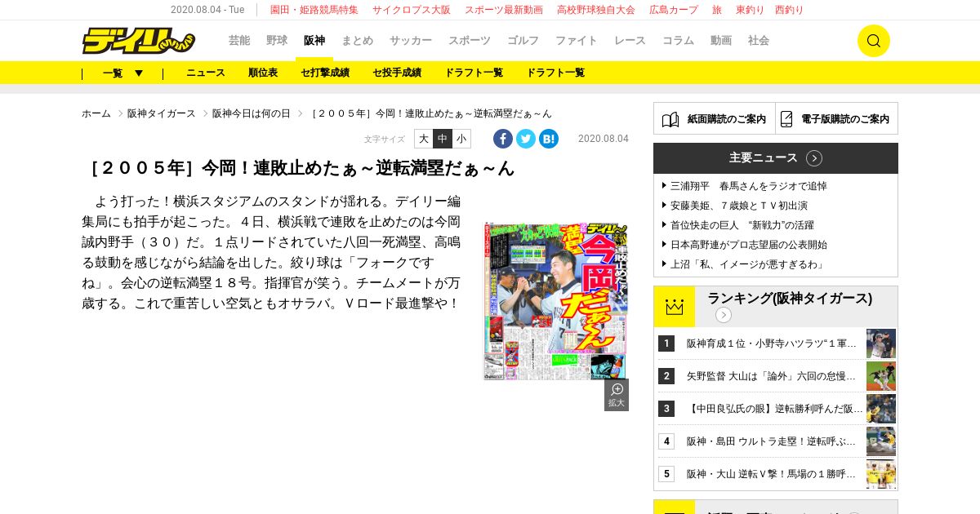This screenshot has width=980, height=514.
Task: Go to 阪神タイガース breadcrumb
Action: click(x=162, y=113)
